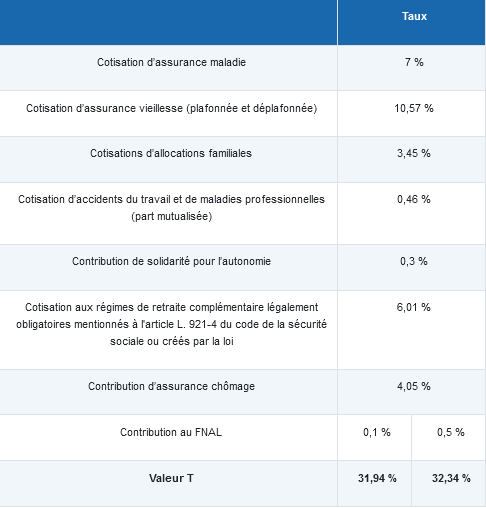Viewport: 486px width, 508px height.
Task: Select the retraite complémentaire row text
Action: (x=171, y=324)
